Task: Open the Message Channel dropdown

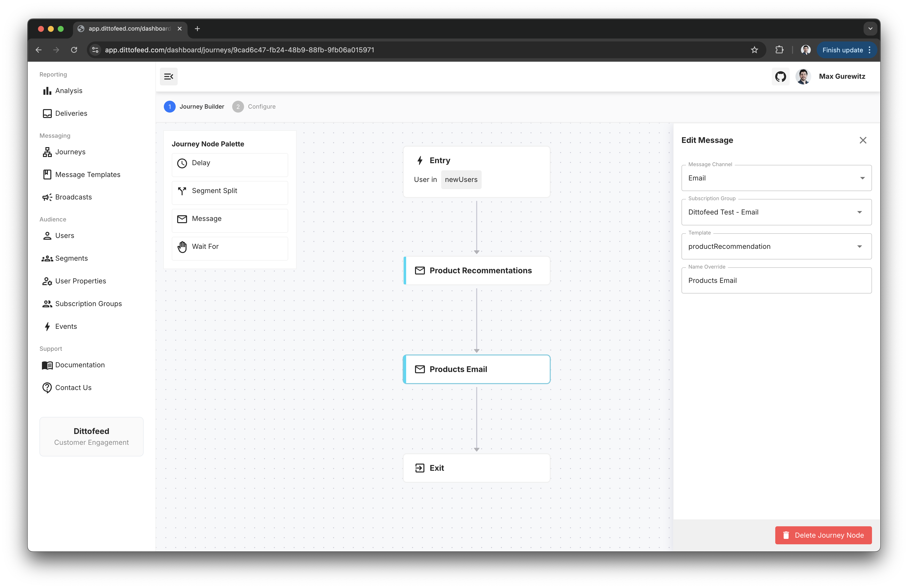Action: tap(776, 178)
